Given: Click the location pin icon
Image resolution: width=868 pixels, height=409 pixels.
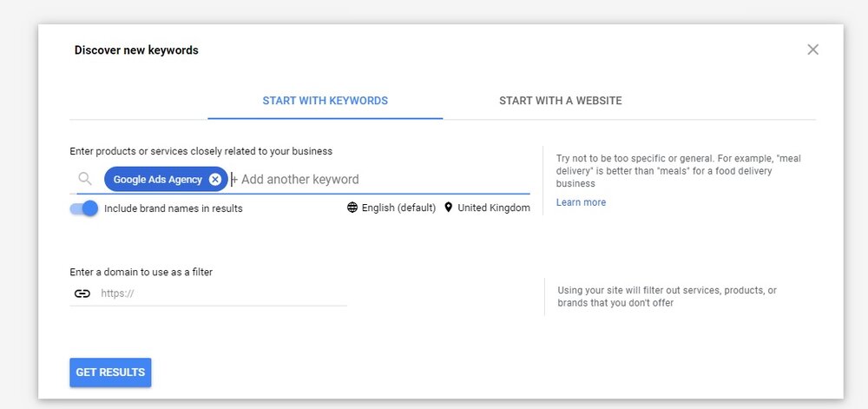Looking at the screenshot, I should pyautogui.click(x=449, y=208).
